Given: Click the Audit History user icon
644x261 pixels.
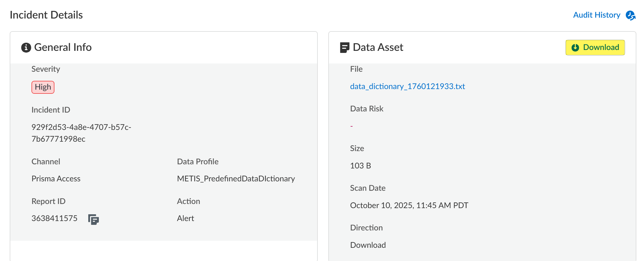Looking at the screenshot, I should coord(630,15).
